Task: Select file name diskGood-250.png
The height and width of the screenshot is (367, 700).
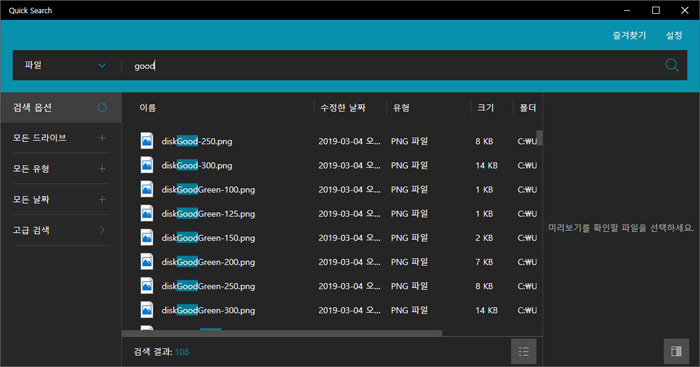Action: 197,141
